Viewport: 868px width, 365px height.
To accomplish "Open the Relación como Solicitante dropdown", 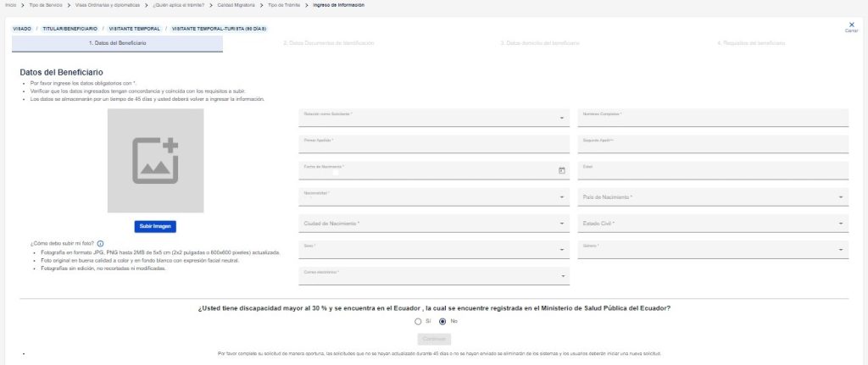I will point(434,118).
